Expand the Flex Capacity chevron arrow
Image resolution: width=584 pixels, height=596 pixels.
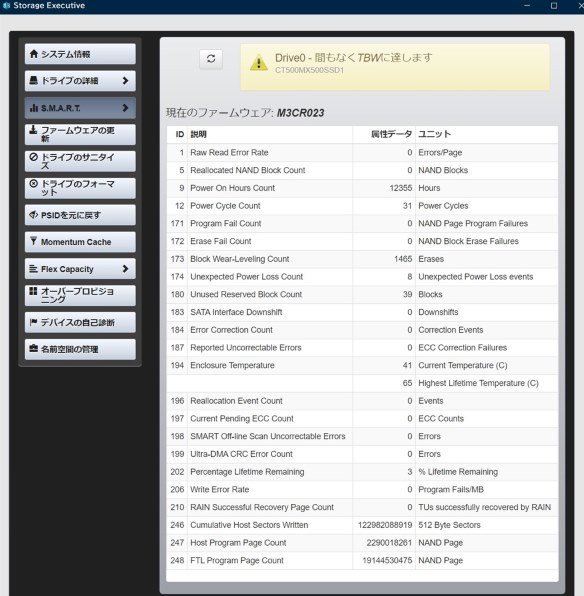coord(125,269)
